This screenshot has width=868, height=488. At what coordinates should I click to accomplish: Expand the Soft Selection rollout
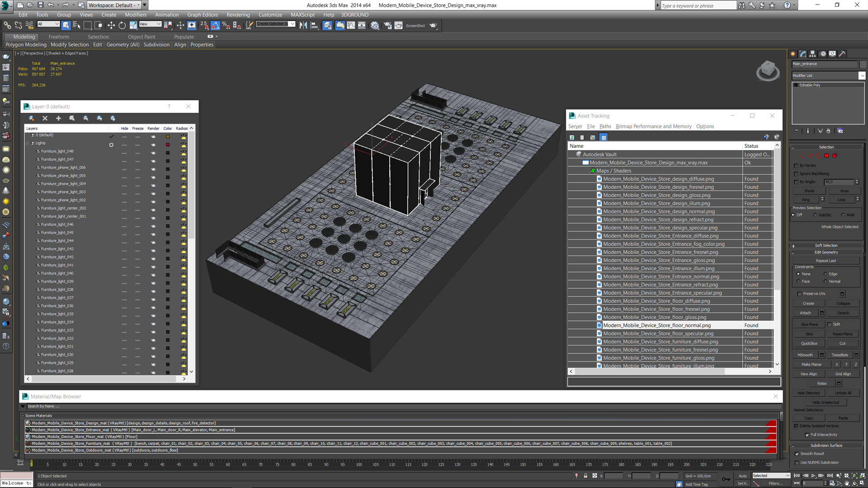(826, 246)
